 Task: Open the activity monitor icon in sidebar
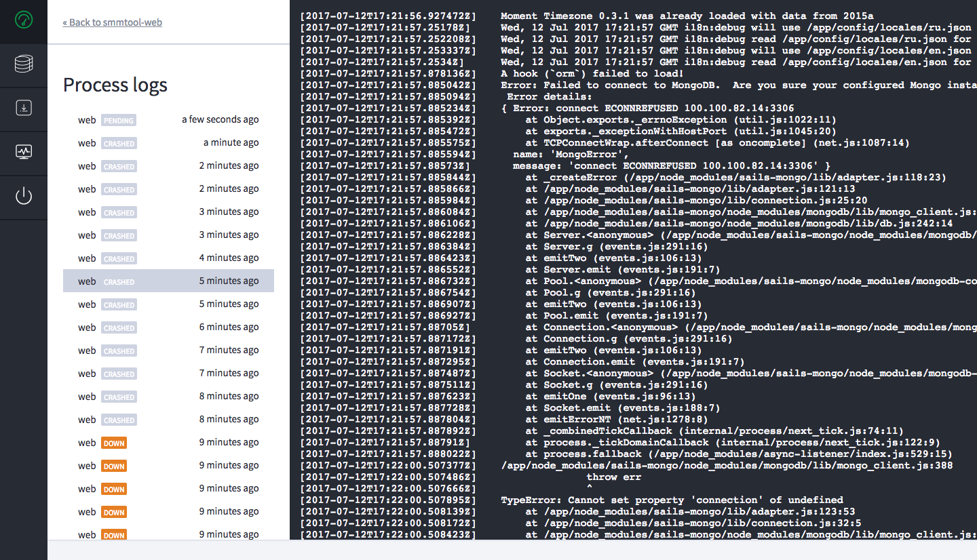(24, 151)
